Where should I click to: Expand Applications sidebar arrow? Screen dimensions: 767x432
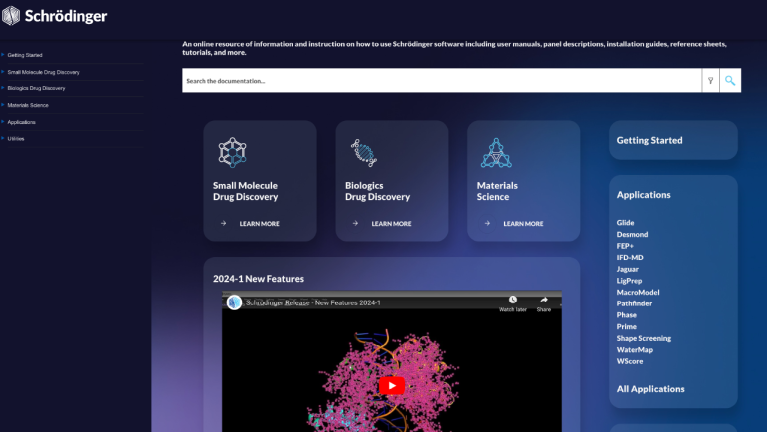pyautogui.click(x=2, y=121)
